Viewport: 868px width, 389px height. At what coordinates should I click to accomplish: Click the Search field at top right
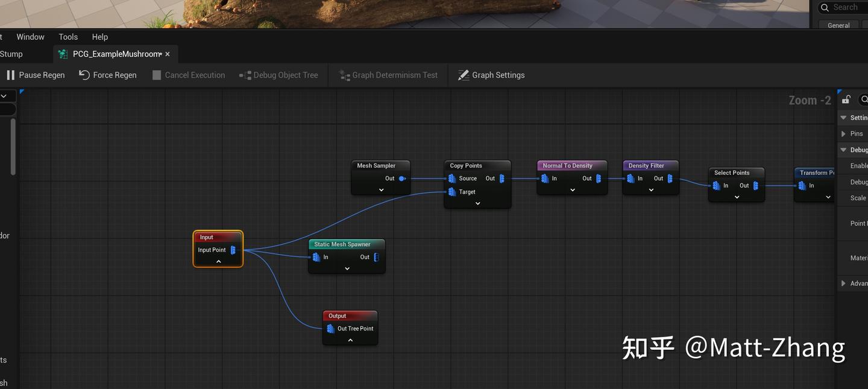coord(843,7)
